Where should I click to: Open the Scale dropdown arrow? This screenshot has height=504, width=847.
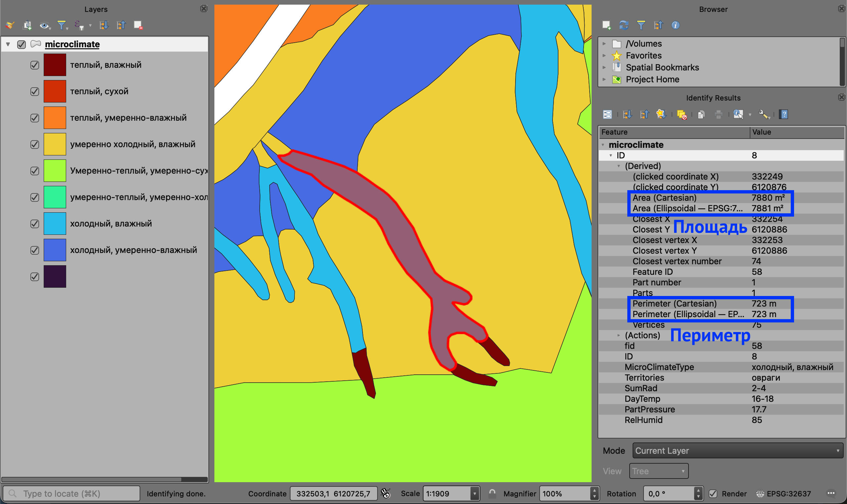coord(475,493)
